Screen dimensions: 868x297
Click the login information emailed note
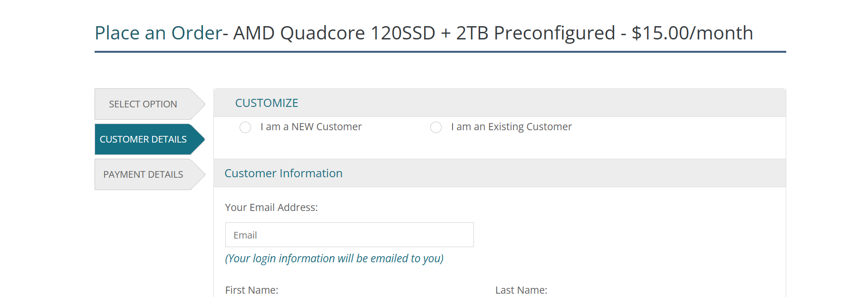334,259
